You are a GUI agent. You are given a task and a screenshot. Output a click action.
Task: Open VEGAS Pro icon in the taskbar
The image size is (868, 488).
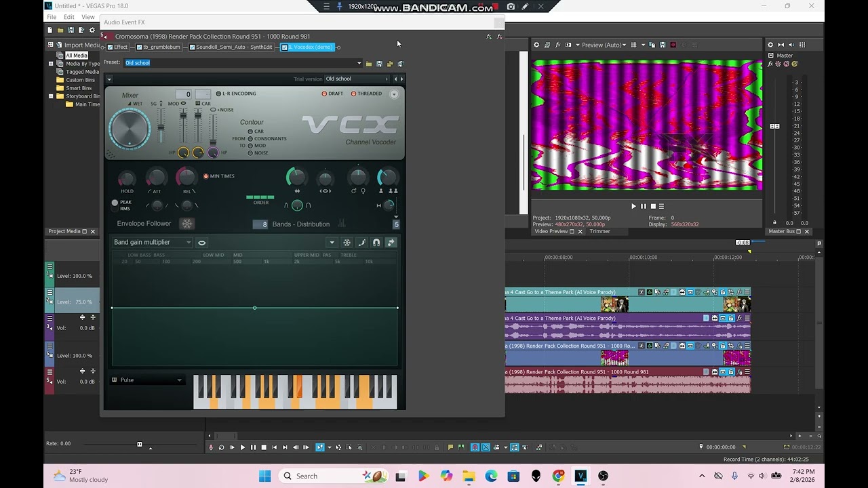tap(580, 476)
